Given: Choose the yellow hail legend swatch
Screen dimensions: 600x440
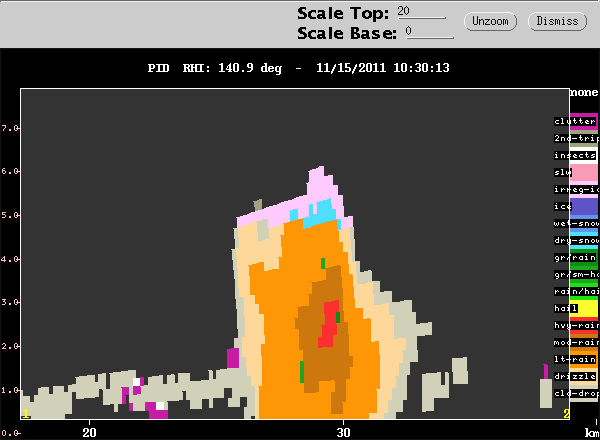Looking at the screenshot, I should click(584, 308).
